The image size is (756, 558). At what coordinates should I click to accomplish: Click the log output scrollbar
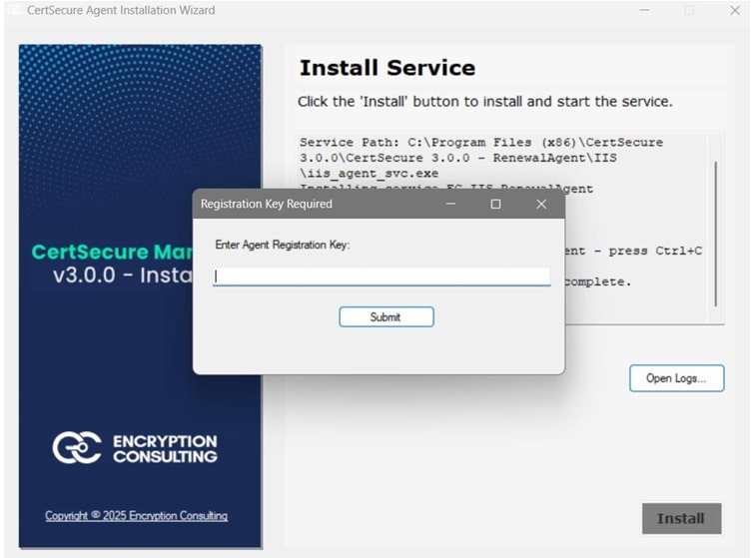(x=715, y=234)
